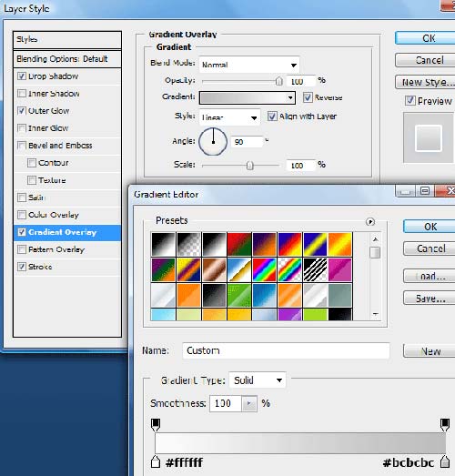Viewport: 455px width, 476px height.
Task: Select the rainbow spectrum gradient preset
Action: (x=264, y=269)
